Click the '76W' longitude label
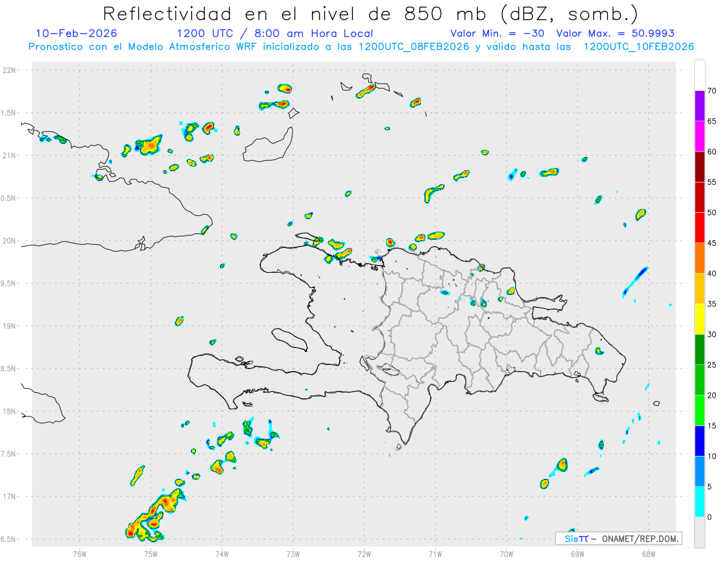 coord(79,554)
